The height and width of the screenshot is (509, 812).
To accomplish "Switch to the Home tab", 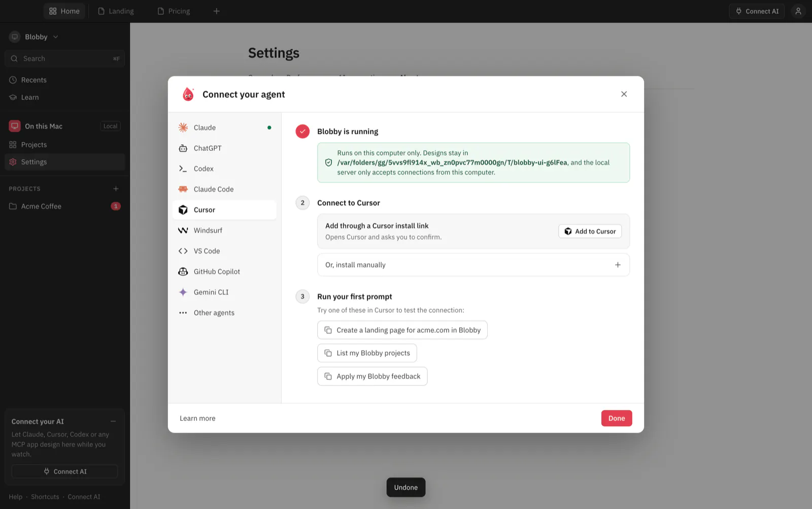I will [64, 11].
